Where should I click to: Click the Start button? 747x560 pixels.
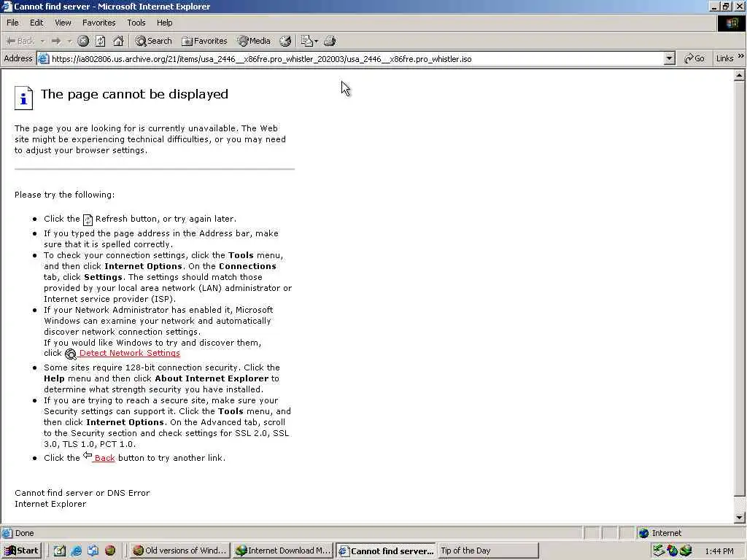(x=21, y=551)
